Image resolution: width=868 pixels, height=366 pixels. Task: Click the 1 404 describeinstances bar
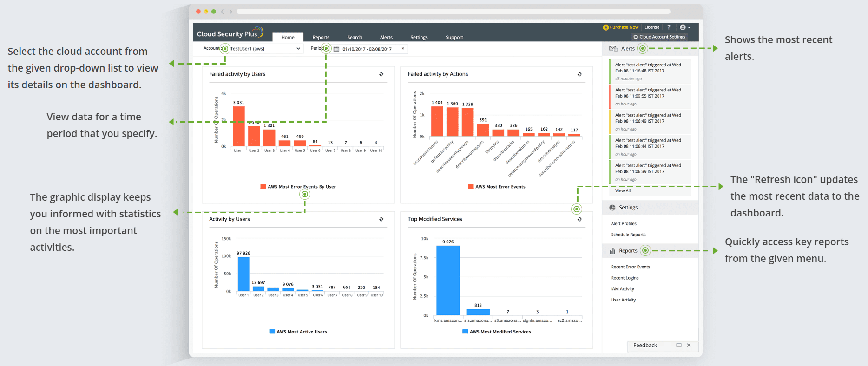[437, 121]
